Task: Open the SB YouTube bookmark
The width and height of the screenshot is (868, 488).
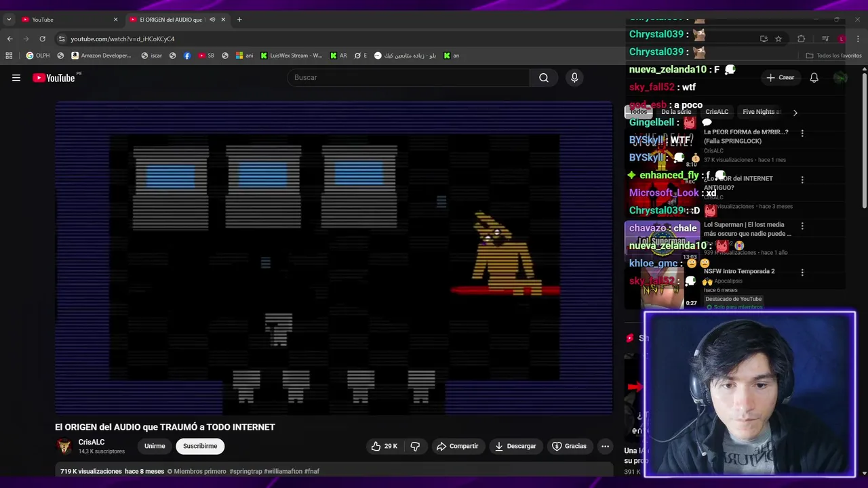Action: 206,56
